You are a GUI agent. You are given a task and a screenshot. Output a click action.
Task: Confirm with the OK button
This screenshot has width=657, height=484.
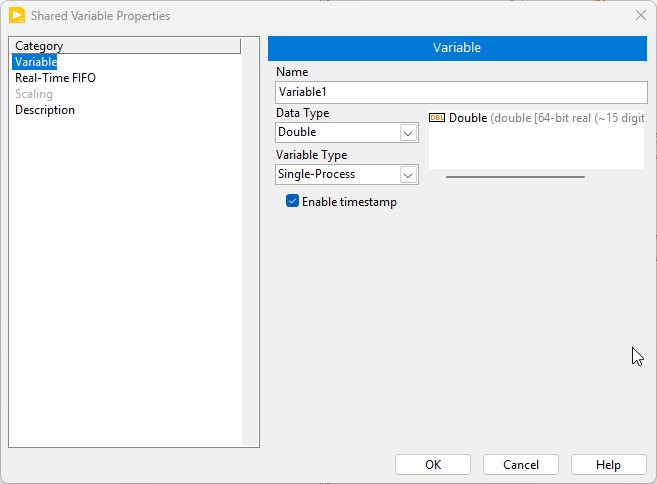point(433,465)
